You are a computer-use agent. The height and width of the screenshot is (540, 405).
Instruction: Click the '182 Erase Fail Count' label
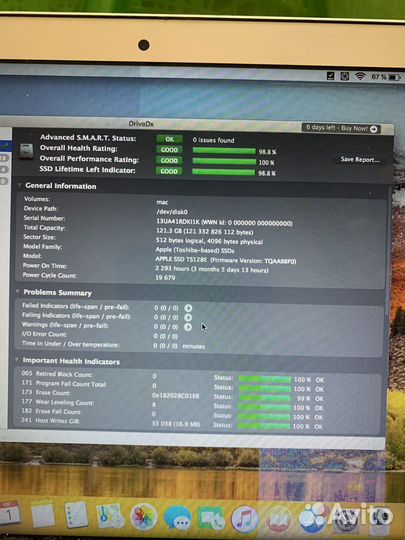click(51, 411)
